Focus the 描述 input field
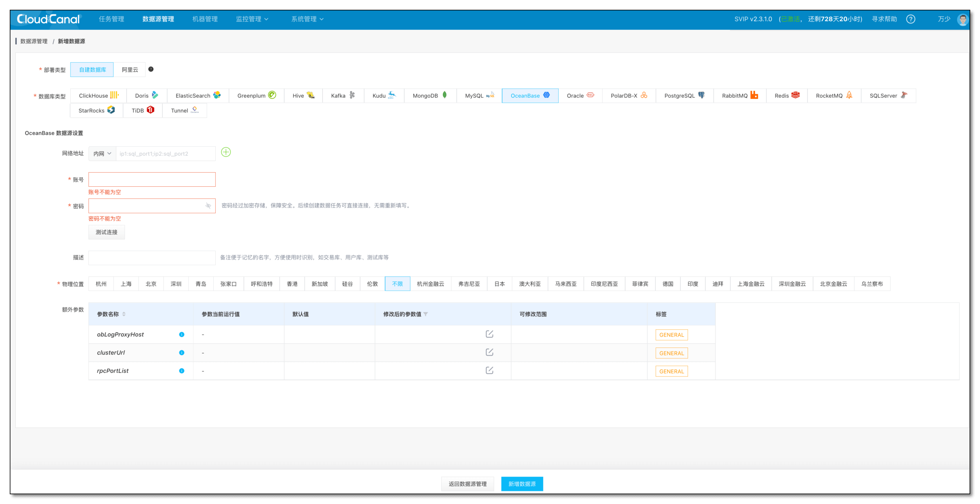 152,258
